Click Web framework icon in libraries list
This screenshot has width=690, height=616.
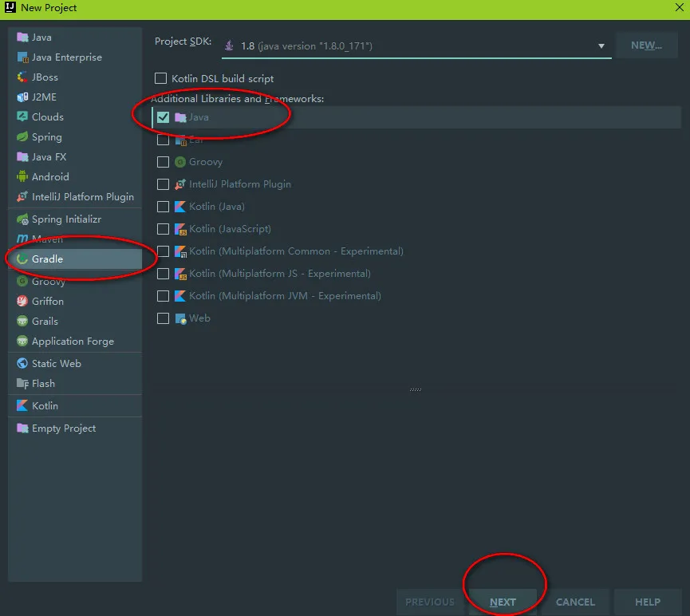[180, 318]
